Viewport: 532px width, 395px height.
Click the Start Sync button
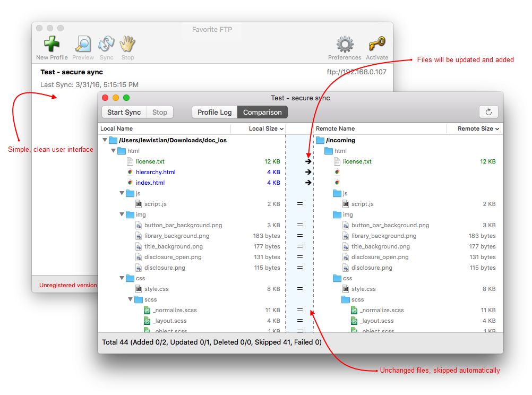pyautogui.click(x=124, y=113)
